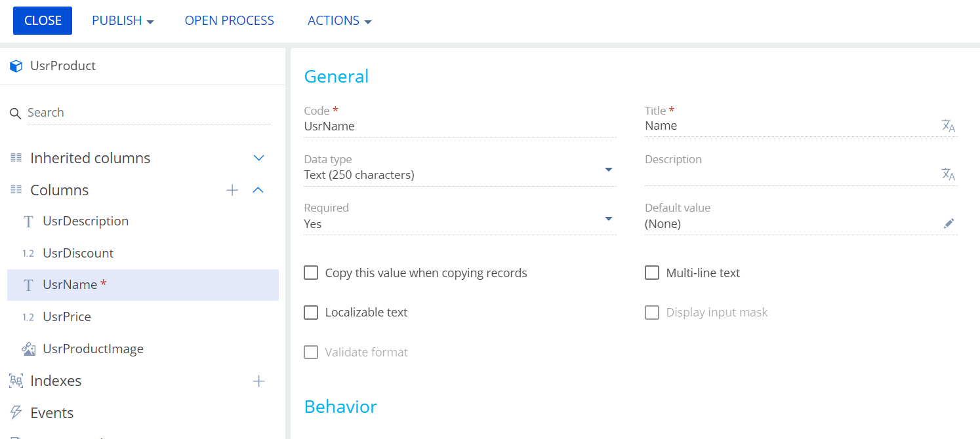The width and height of the screenshot is (980, 439).
Task: Open the ACTIONS dropdown menu
Action: tap(340, 20)
